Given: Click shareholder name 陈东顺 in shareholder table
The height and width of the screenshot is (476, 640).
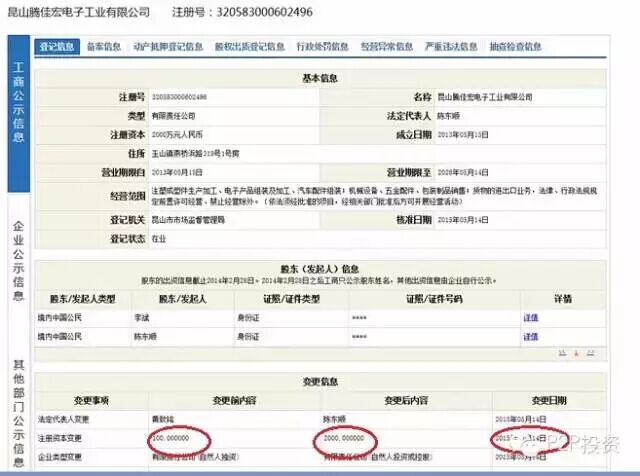Looking at the screenshot, I should [145, 337].
